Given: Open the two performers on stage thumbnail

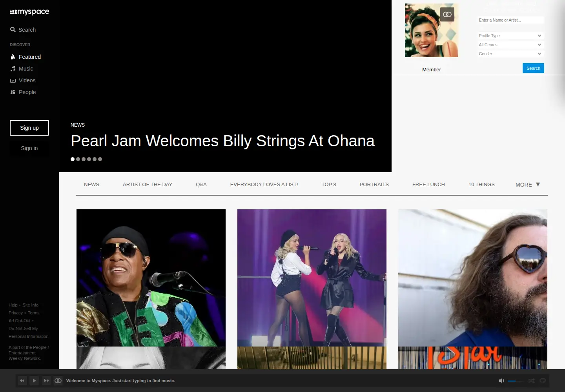Looking at the screenshot, I should pos(312,278).
